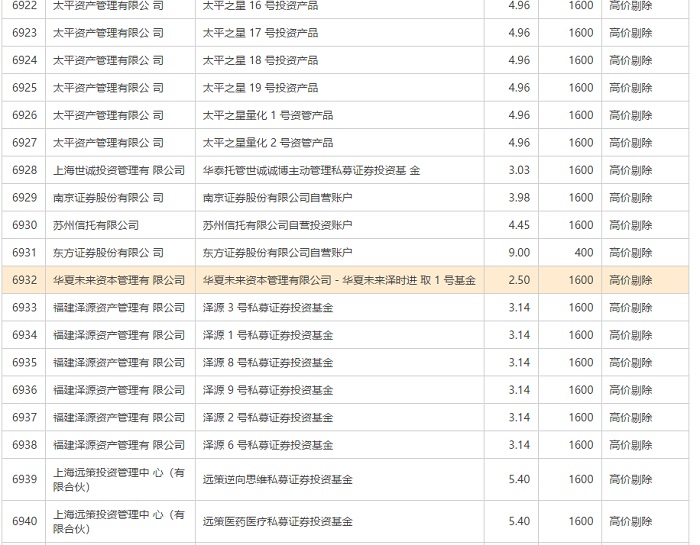Click the 2.50 price cell
Viewport: 700px width, 545px height.
519,280
